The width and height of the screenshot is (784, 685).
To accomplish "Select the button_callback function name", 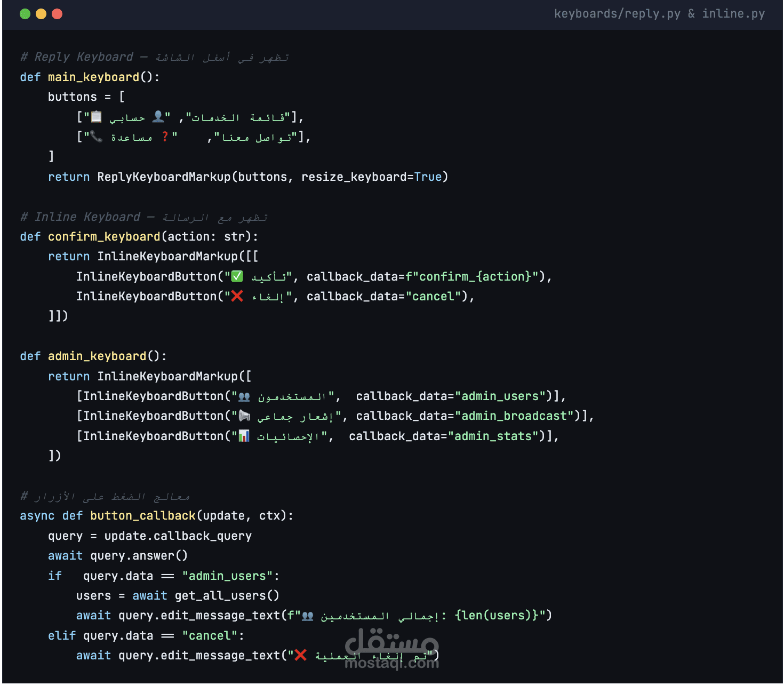I will click(x=143, y=516).
